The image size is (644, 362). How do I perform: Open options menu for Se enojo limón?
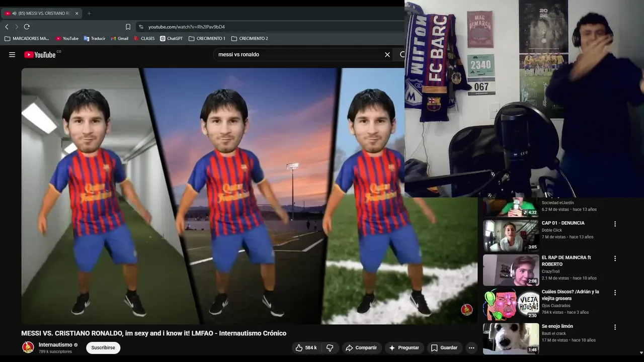(615, 327)
